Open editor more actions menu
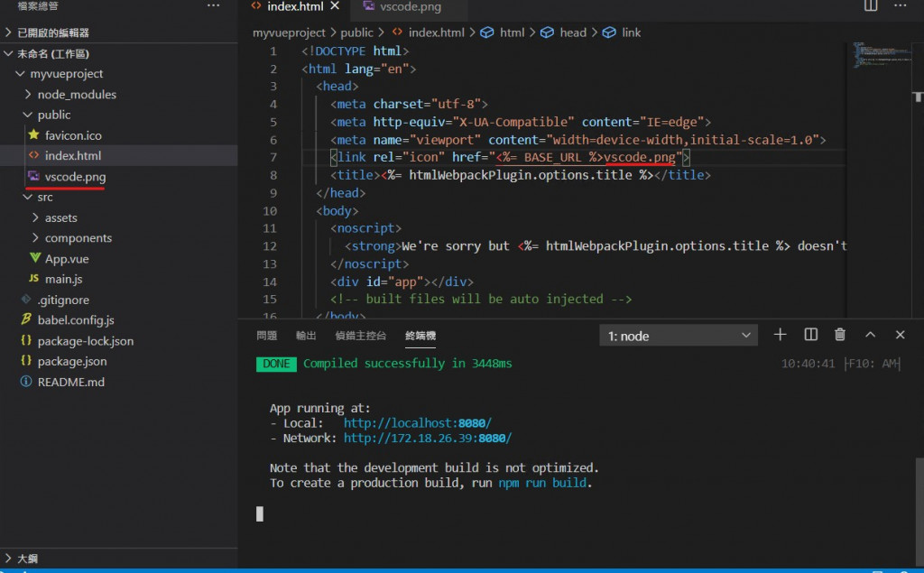The image size is (924, 573). pos(901,5)
